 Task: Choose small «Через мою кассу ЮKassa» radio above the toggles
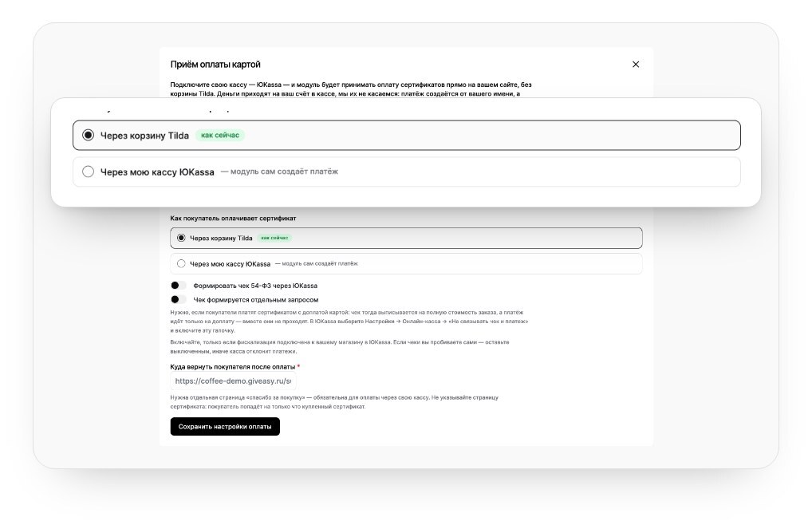181,263
